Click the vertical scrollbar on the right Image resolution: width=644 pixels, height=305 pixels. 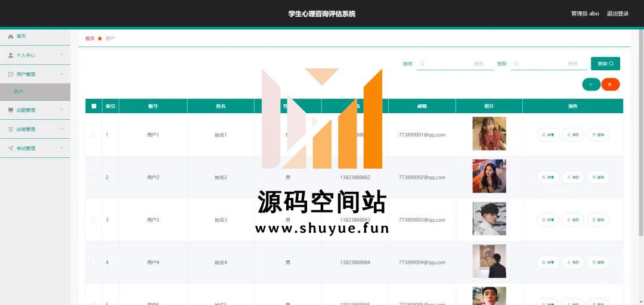[641, 132]
